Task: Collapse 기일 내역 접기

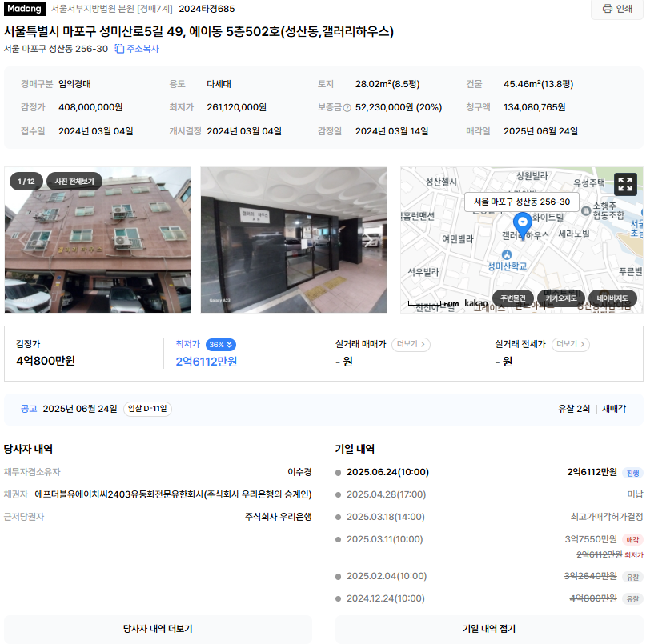Action: pos(488,629)
